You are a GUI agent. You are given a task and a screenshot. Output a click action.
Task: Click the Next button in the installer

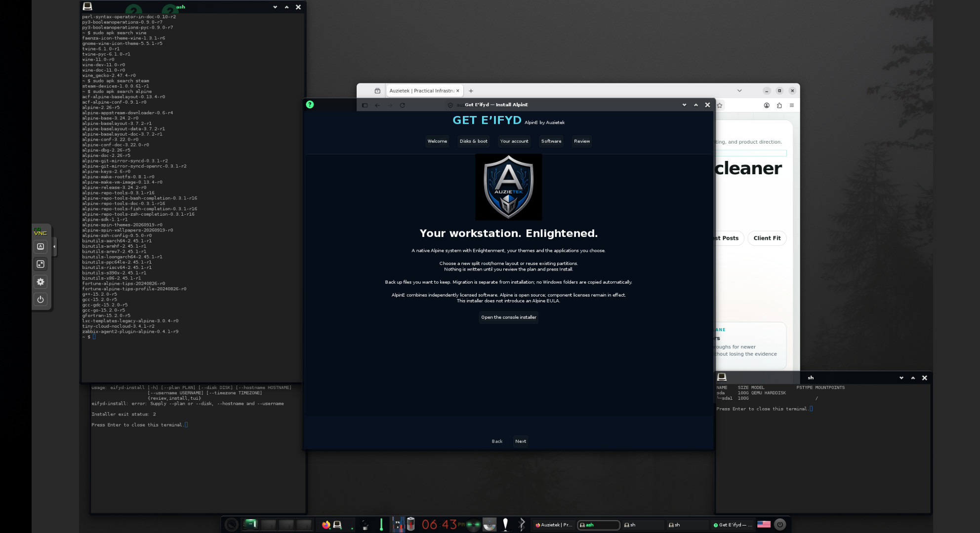[x=521, y=441]
